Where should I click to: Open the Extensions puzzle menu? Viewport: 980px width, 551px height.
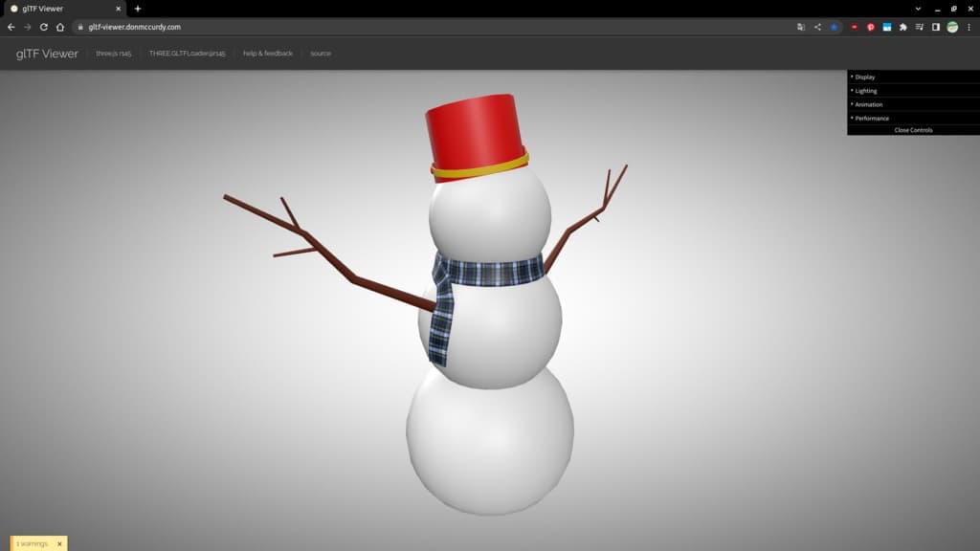coord(903,27)
